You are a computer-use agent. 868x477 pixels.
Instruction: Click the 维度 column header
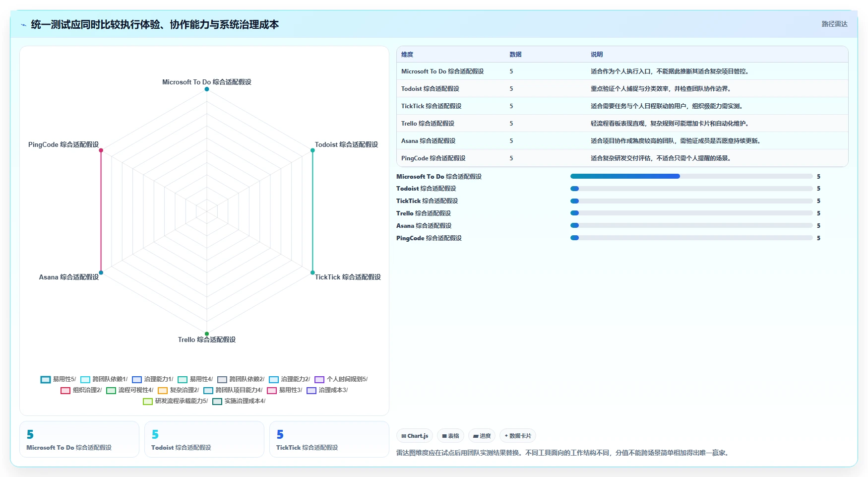pyautogui.click(x=407, y=55)
